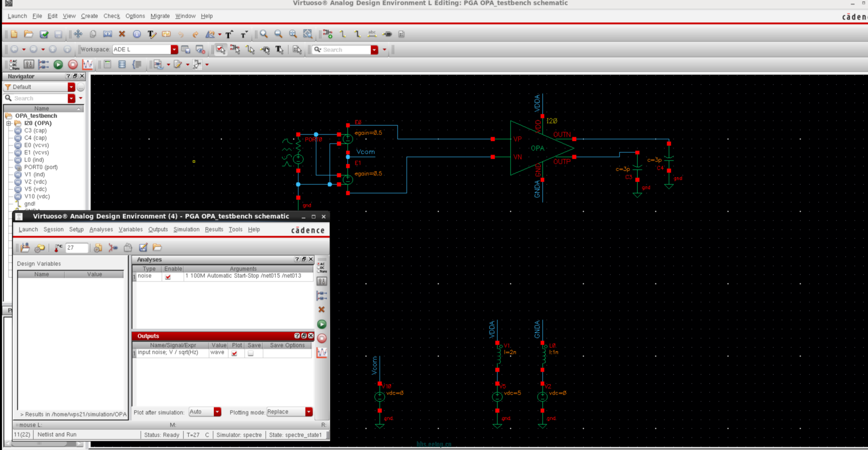Click the Outputs panel float button
This screenshot has width=868, height=450.
click(304, 336)
